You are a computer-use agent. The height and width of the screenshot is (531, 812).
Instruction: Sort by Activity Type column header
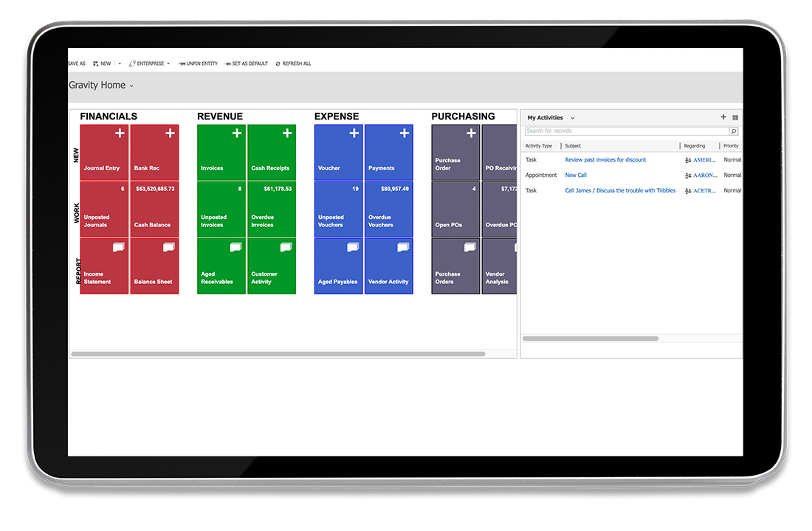click(x=539, y=146)
